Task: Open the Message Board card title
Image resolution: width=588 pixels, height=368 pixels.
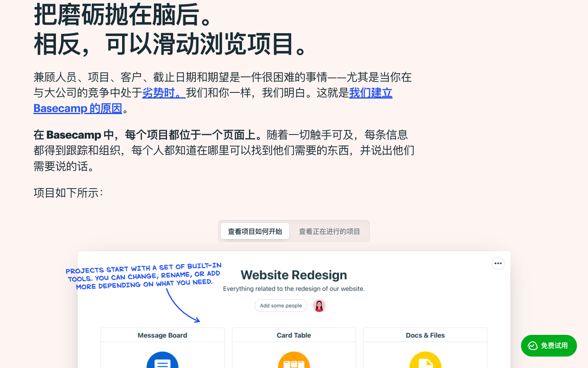Action: pos(162,335)
